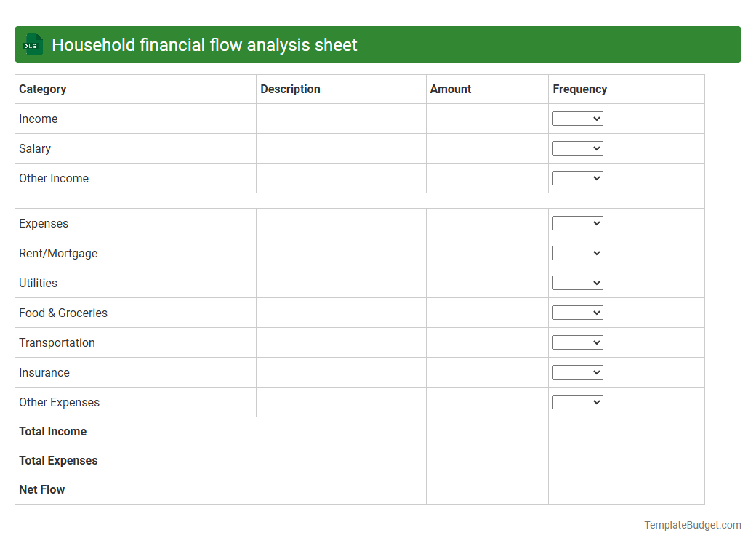Open the Frequency dropdown for Food & Groceries
This screenshot has width=756, height=546.
pos(578,312)
